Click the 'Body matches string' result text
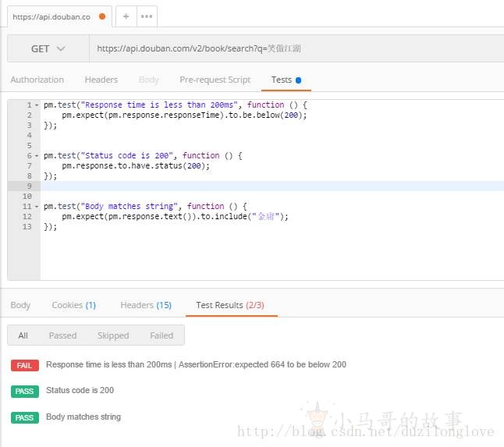The width and height of the screenshot is (504, 447). tap(83, 417)
